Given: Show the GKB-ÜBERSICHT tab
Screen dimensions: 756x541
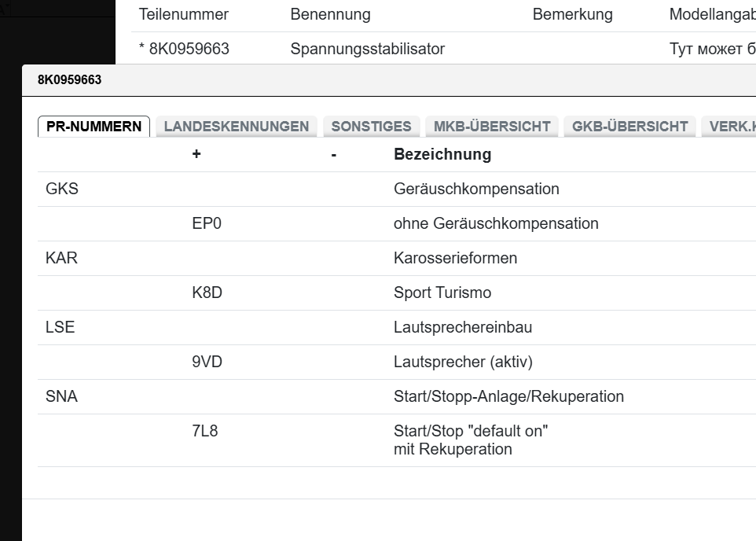Looking at the screenshot, I should 629,127.
